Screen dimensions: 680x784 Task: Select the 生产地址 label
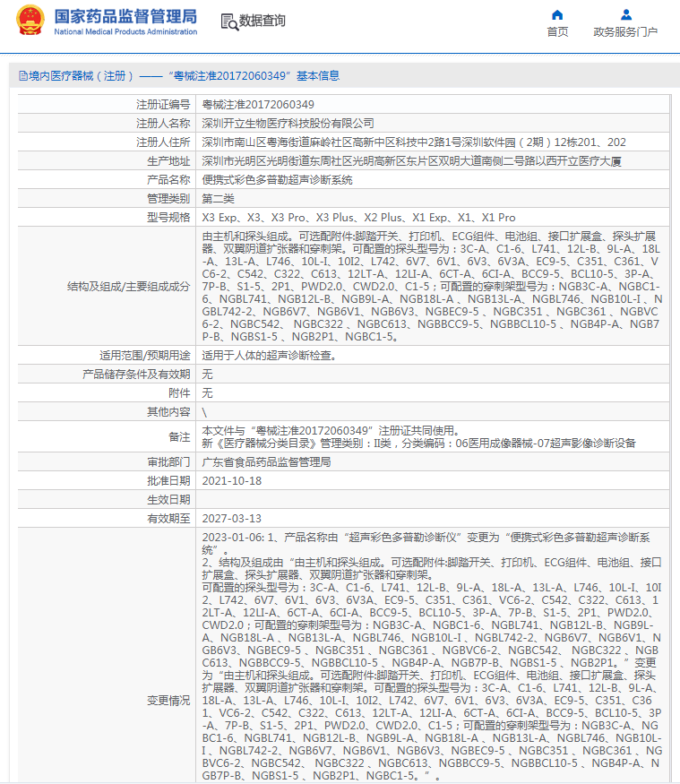tap(168, 161)
